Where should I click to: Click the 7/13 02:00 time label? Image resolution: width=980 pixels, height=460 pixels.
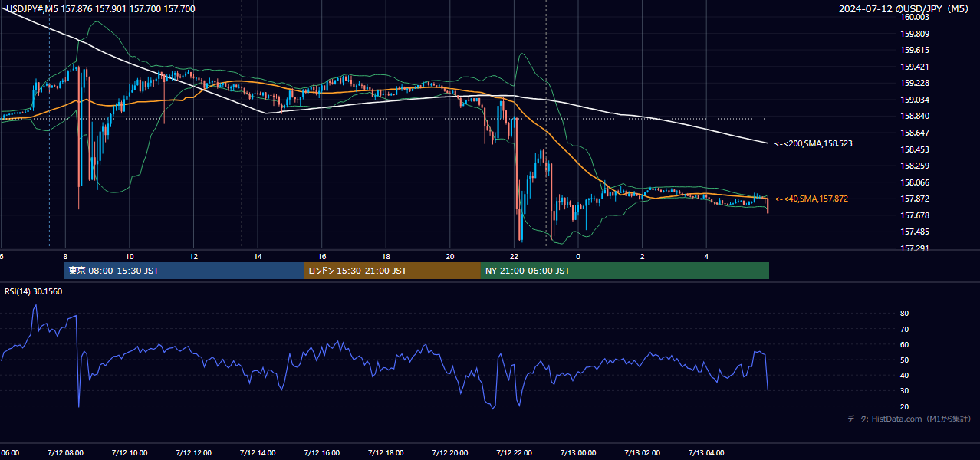(x=643, y=453)
